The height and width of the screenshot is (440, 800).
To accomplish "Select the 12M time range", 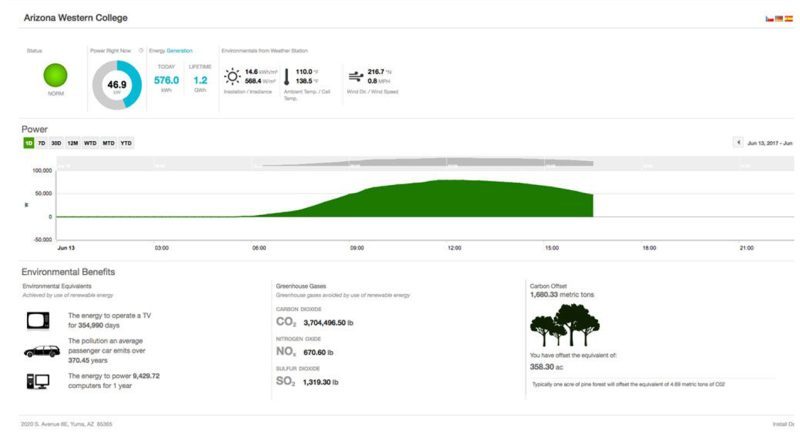I will point(73,143).
